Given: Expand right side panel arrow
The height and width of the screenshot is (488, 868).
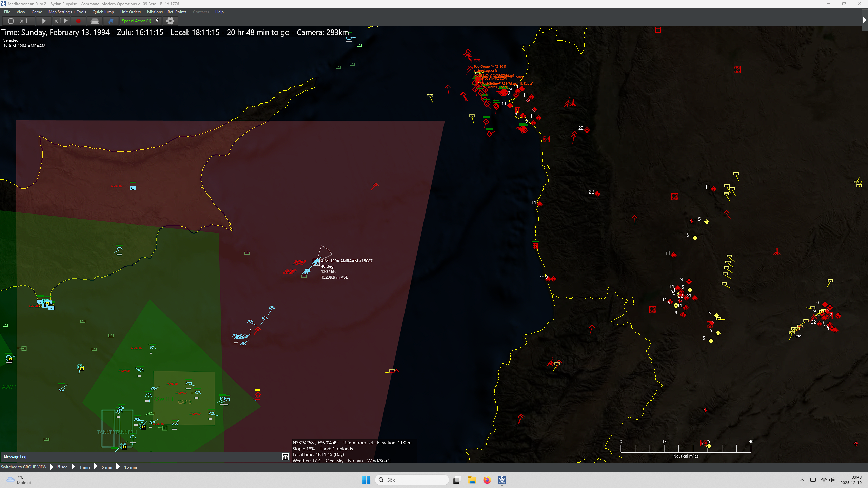Looking at the screenshot, I should 865,20.
